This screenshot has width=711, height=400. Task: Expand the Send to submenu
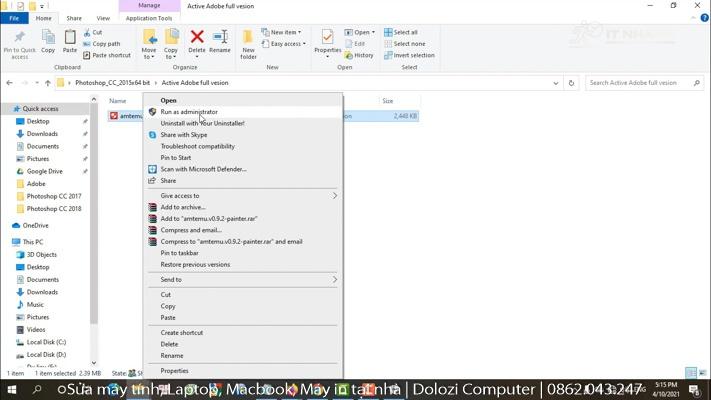coord(171,280)
